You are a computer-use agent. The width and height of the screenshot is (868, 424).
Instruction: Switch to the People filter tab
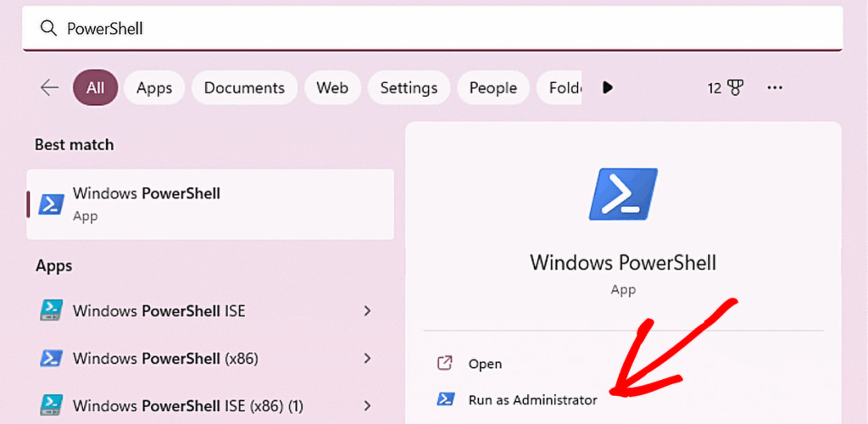point(492,87)
